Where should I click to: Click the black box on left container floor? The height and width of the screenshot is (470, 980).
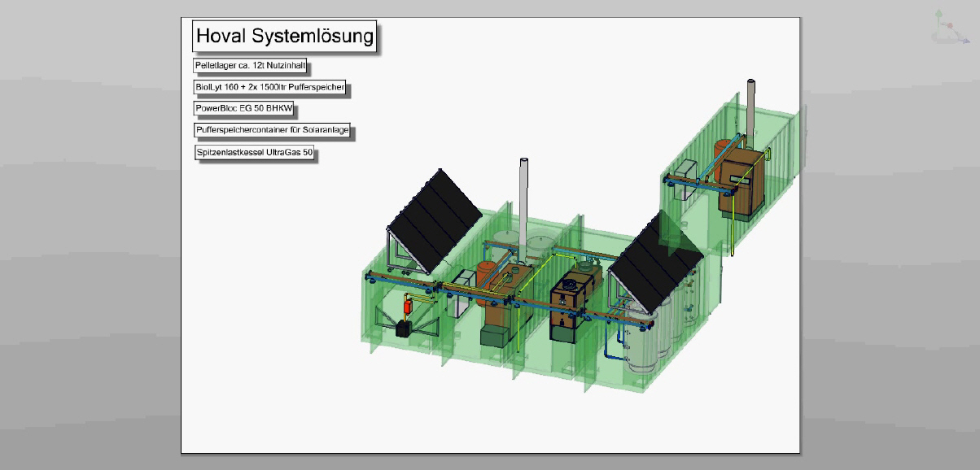(x=404, y=329)
